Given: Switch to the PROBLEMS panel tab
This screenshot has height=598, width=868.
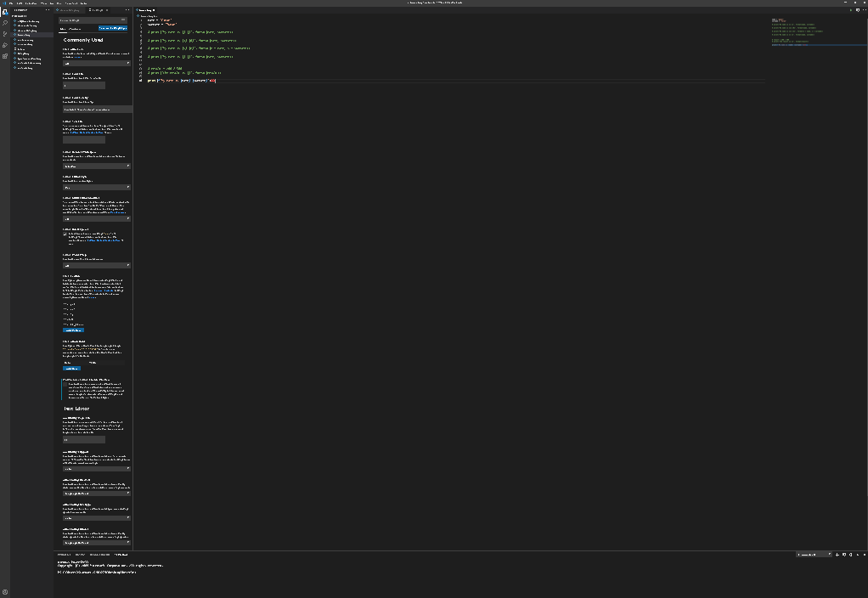Looking at the screenshot, I should click(64, 555).
